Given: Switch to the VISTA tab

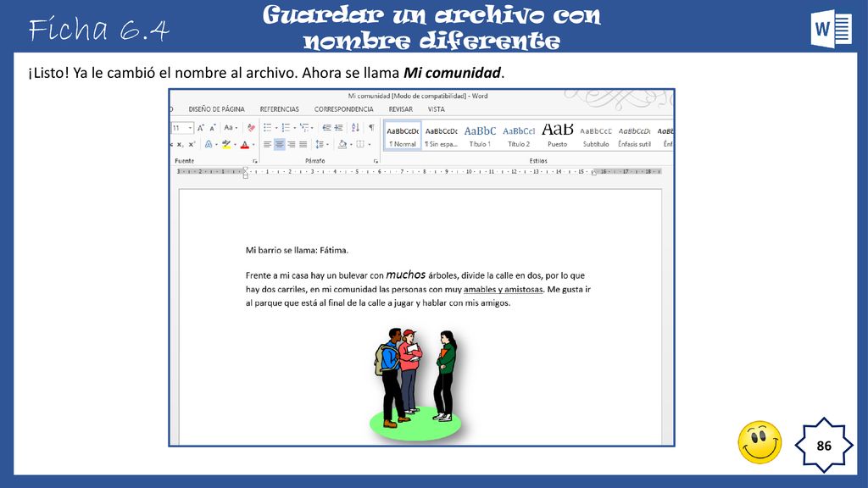Looking at the screenshot, I should point(437,109).
